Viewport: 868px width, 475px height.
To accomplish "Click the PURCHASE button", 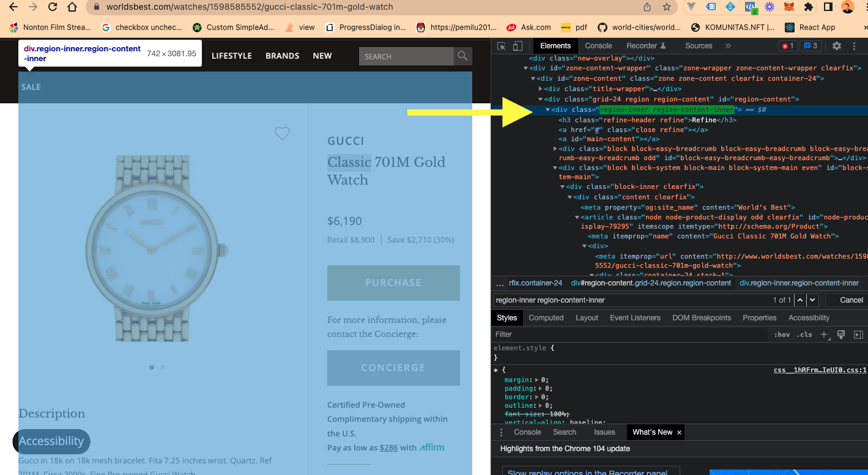I will [x=393, y=283].
